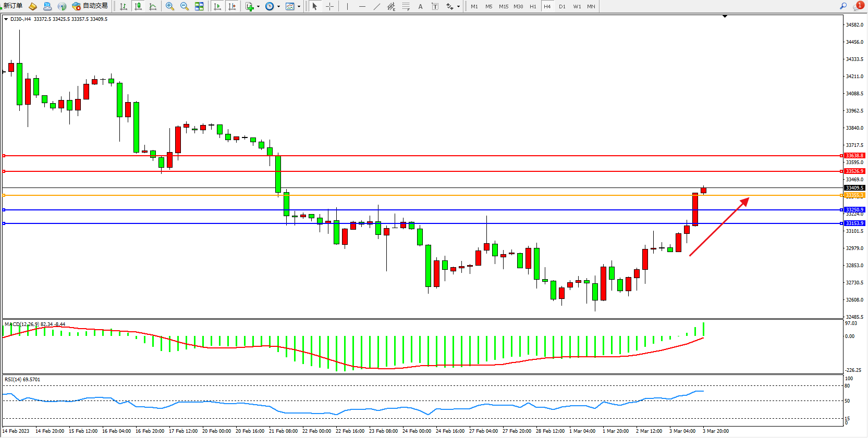Toggle AutoTrading (自动交易) button
This screenshot has height=438, width=868.
[90, 6]
